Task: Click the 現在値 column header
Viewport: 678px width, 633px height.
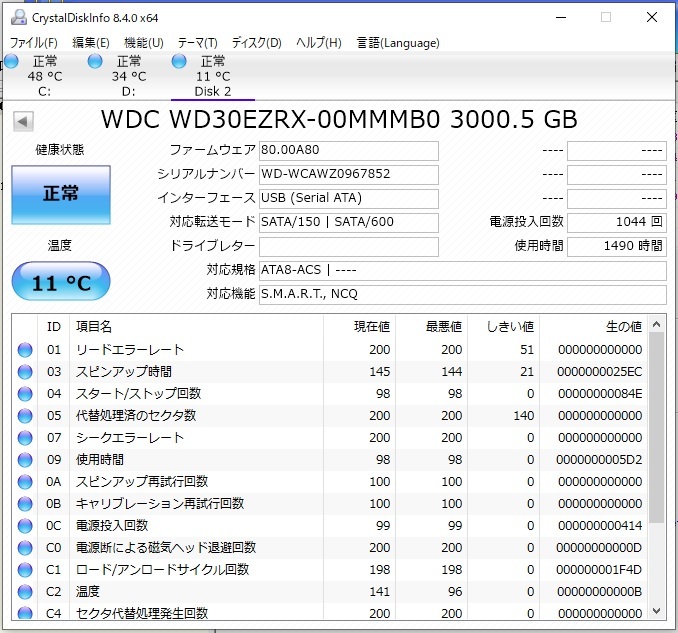Action: pyautogui.click(x=359, y=327)
